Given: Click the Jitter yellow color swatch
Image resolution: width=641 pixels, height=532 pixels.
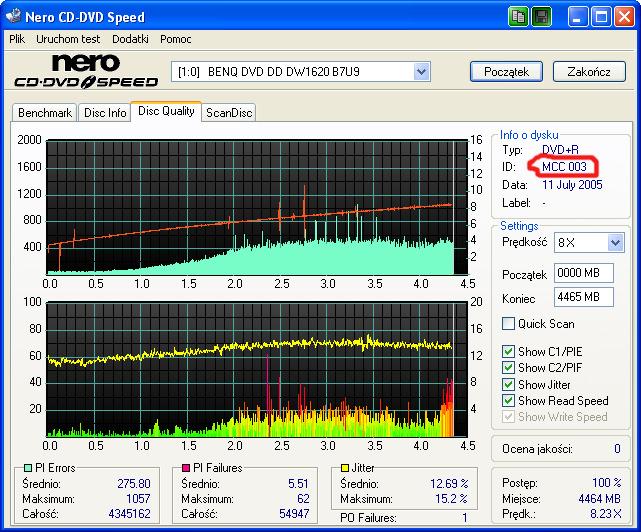Looking at the screenshot, I should pyautogui.click(x=345, y=467).
